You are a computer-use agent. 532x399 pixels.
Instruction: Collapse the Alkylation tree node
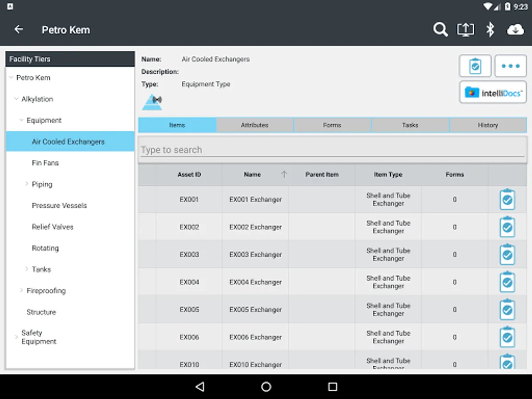click(x=16, y=99)
